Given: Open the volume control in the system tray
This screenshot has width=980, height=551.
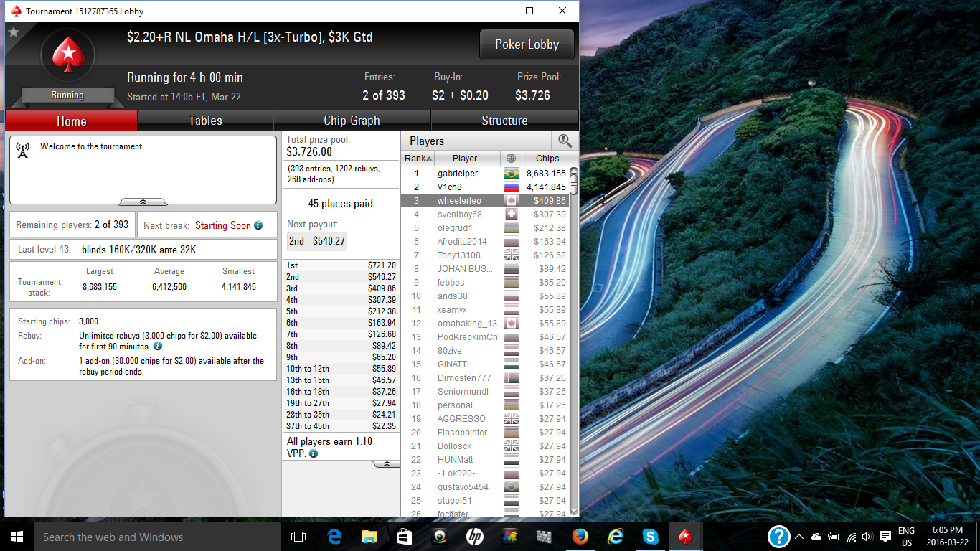Looking at the screenshot, I should tap(867, 537).
